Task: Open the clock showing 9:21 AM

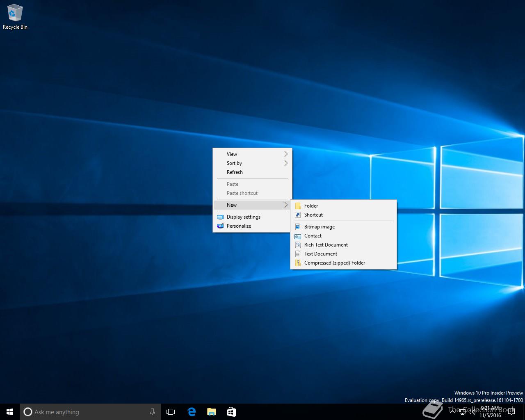Action: pyautogui.click(x=490, y=412)
